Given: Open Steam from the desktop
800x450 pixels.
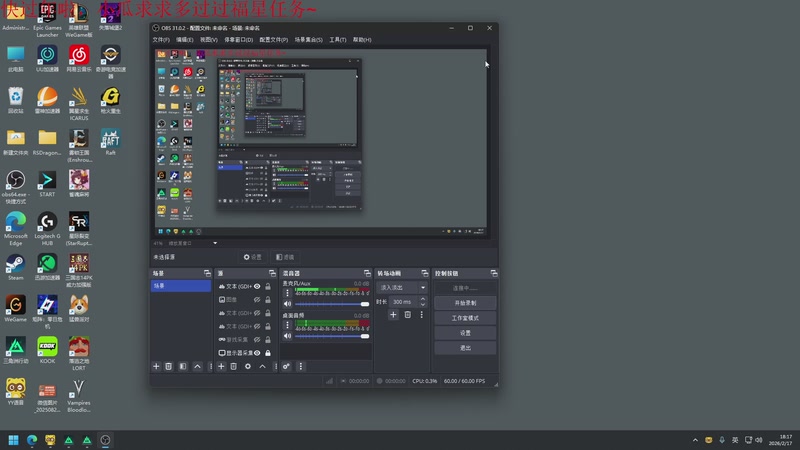Looking at the screenshot, I should 15,267.
